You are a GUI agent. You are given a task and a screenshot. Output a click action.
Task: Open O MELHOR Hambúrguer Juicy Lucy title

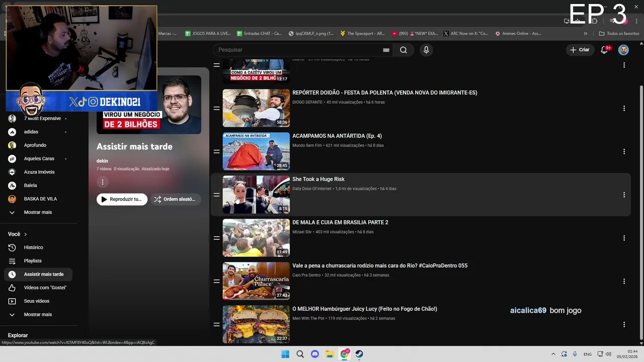click(365, 309)
